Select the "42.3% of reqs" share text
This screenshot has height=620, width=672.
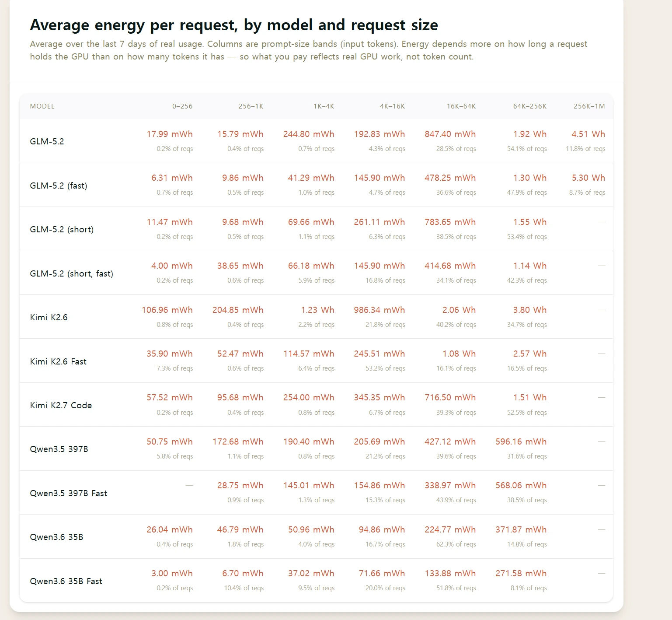(x=527, y=280)
